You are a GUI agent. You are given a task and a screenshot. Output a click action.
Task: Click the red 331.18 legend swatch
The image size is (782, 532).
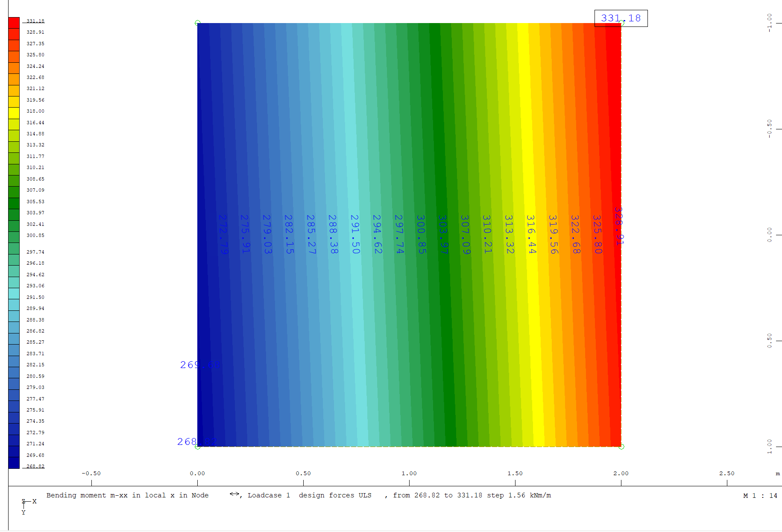14,23
